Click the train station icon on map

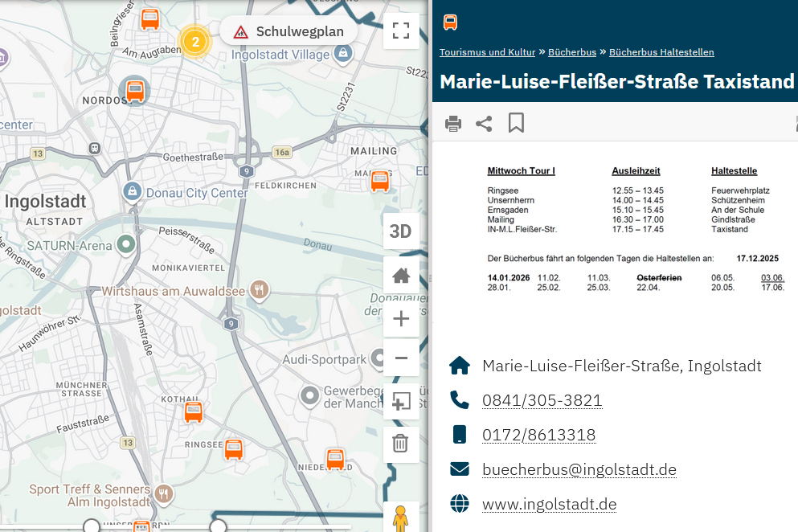pyautogui.click(x=94, y=148)
